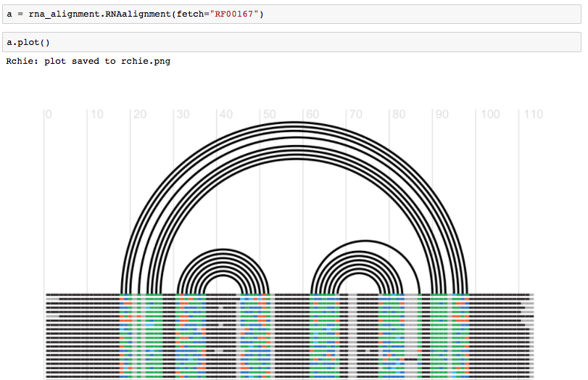
Task: Click axis label 20 on the plot
Action: [x=138, y=115]
